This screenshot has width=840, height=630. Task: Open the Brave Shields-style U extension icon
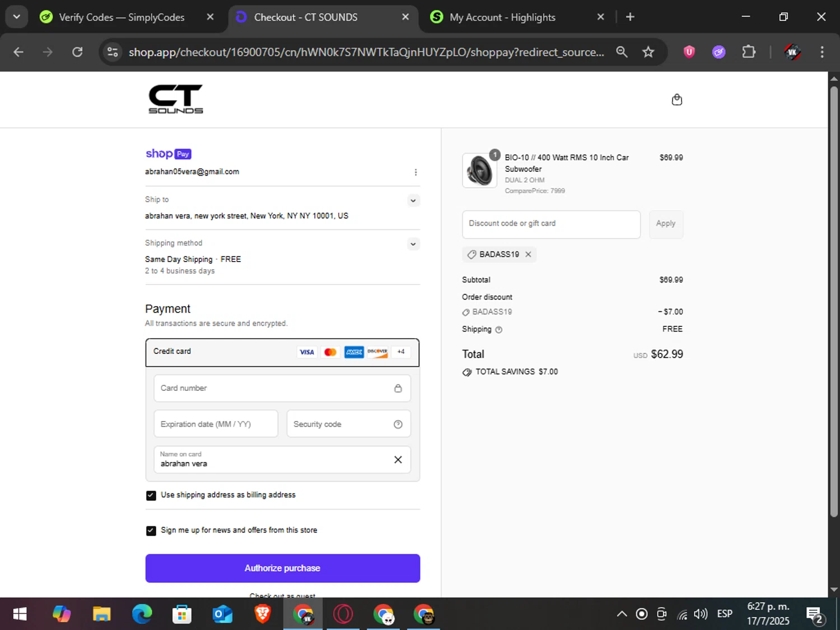[689, 52]
